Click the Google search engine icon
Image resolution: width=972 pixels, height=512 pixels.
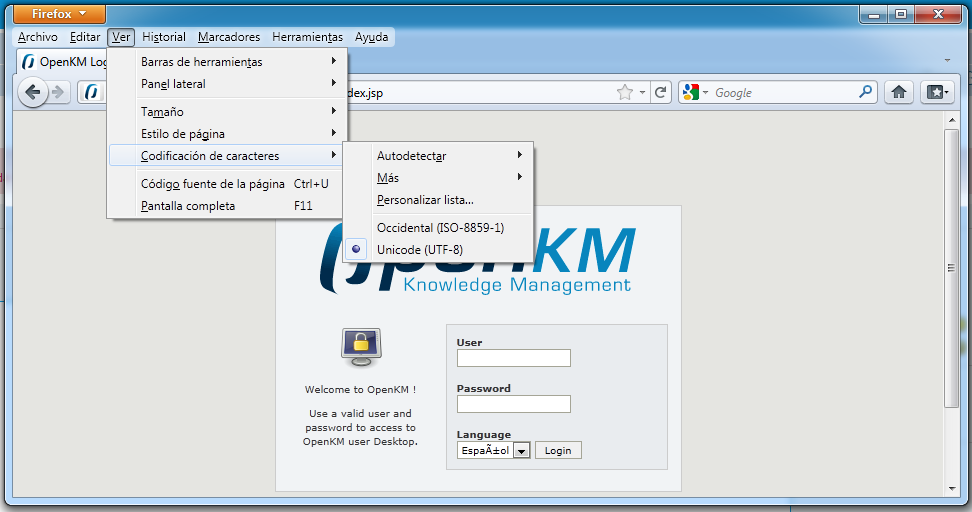690,92
